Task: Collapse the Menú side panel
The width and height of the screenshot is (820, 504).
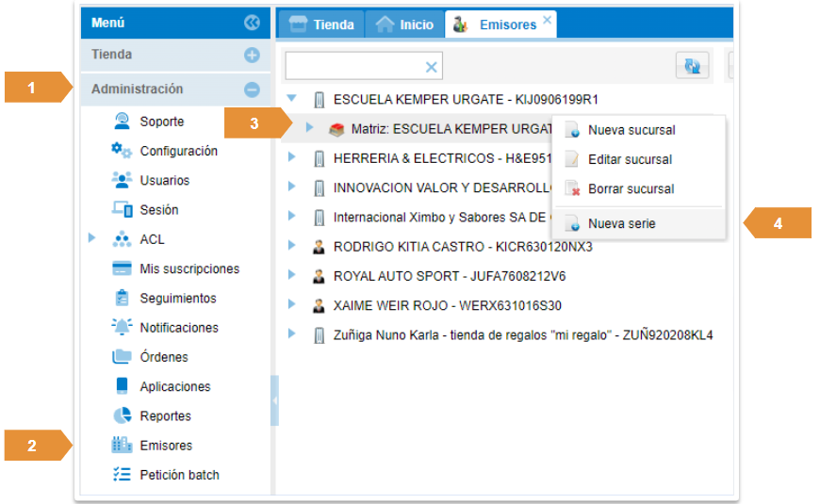Action: (x=252, y=23)
